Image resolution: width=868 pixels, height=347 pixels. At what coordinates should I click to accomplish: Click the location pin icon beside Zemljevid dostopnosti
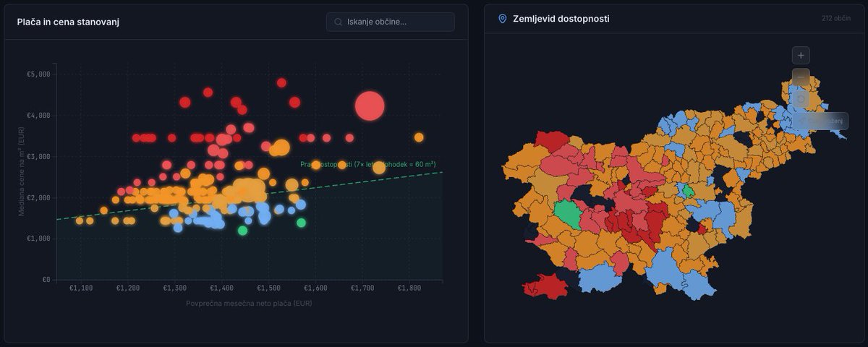coord(503,19)
